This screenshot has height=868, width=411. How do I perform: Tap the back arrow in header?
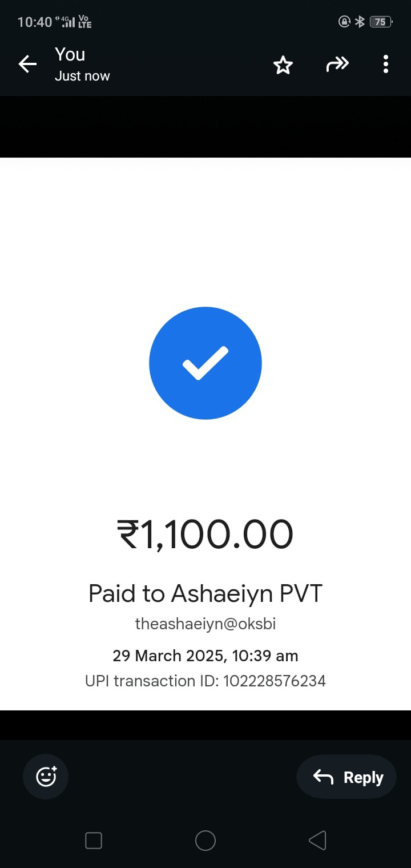(27, 65)
